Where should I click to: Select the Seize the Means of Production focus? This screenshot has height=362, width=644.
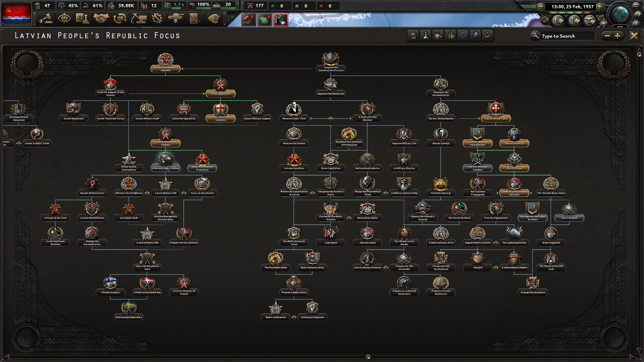point(202,162)
